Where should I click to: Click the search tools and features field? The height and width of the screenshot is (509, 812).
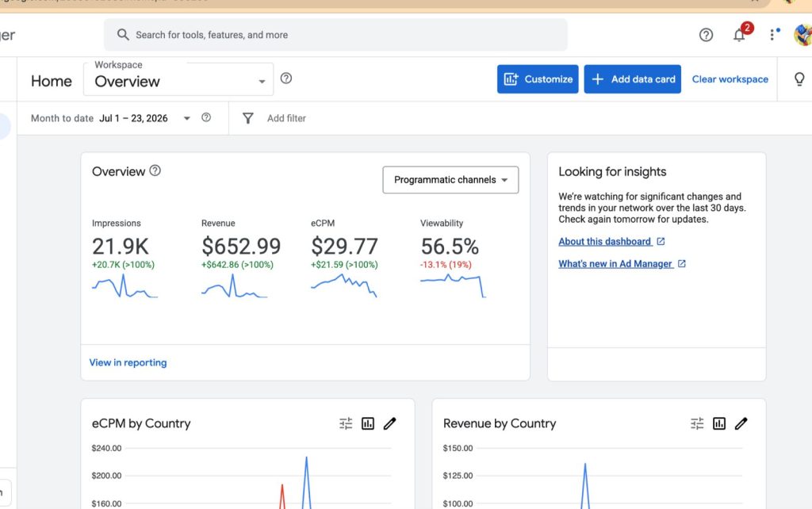tap(335, 35)
